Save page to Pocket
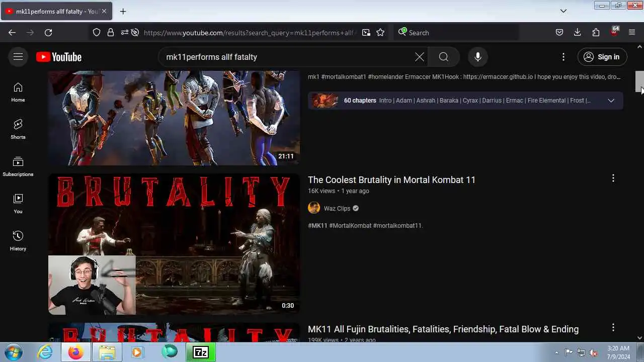Screen dimensions: 644x362 coord(559,32)
